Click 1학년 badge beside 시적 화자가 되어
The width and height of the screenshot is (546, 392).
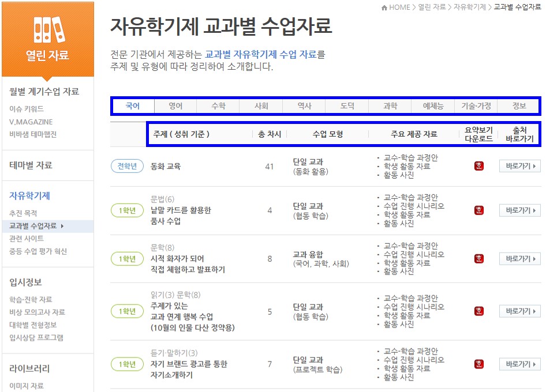(127, 259)
